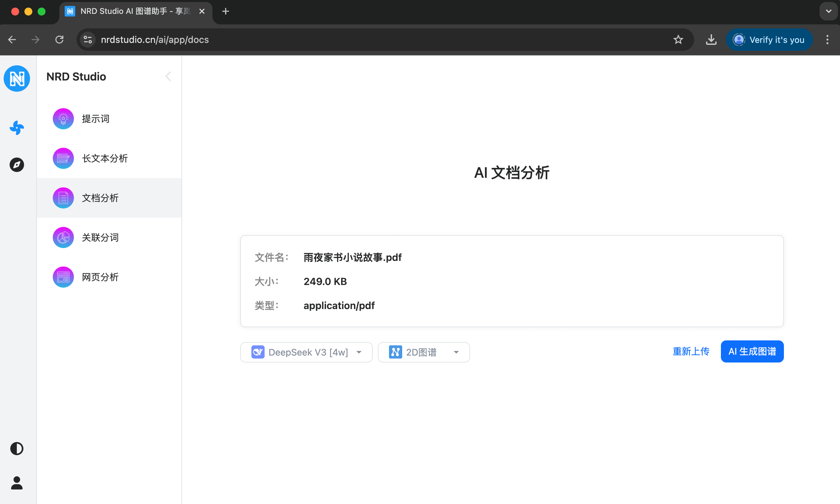Open the DeepSeek V3 model dropdown
This screenshot has width=840, height=504.
pyautogui.click(x=306, y=352)
